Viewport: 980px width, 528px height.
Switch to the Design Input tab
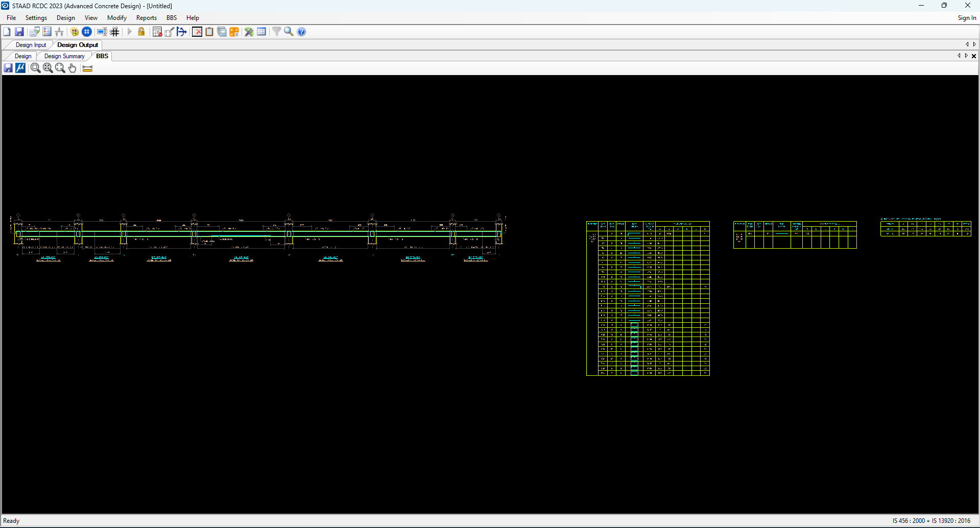coord(31,45)
